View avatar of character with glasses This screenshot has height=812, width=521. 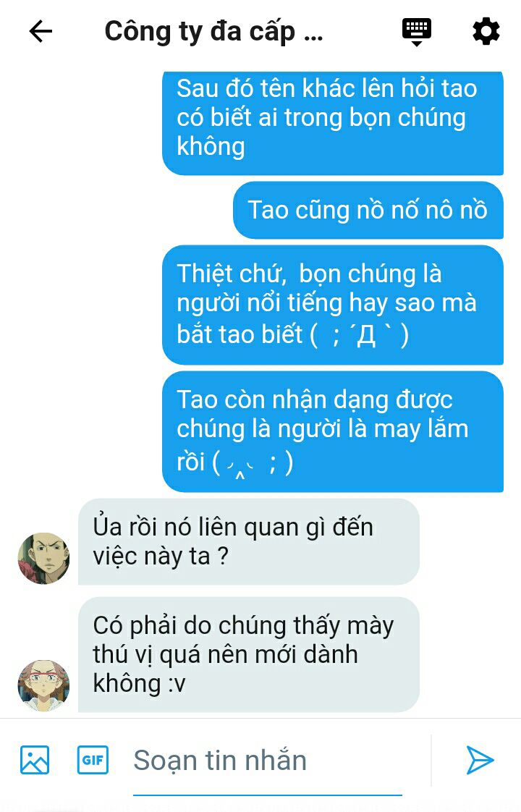(44, 685)
